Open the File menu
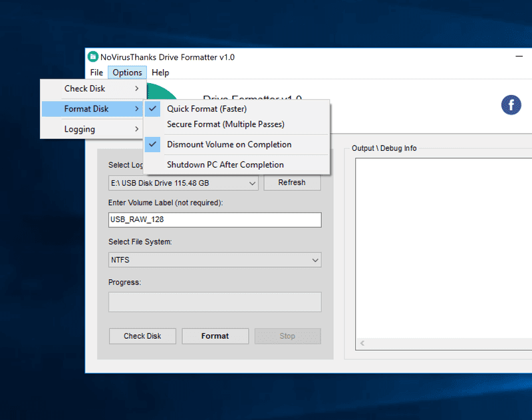 coord(96,72)
